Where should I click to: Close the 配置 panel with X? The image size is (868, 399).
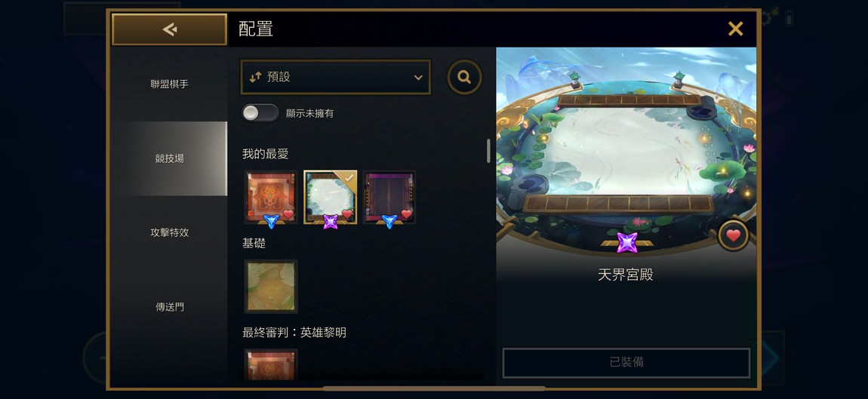[x=735, y=29]
